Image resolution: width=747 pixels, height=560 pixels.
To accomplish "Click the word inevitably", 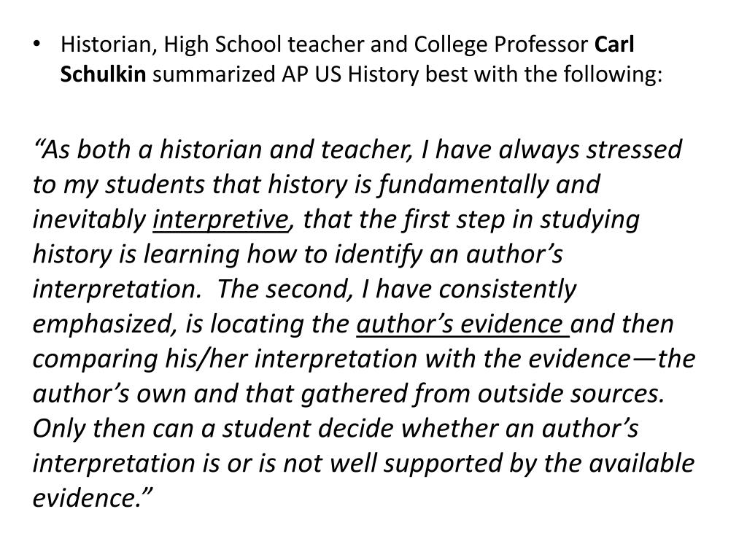I will click(x=89, y=220).
